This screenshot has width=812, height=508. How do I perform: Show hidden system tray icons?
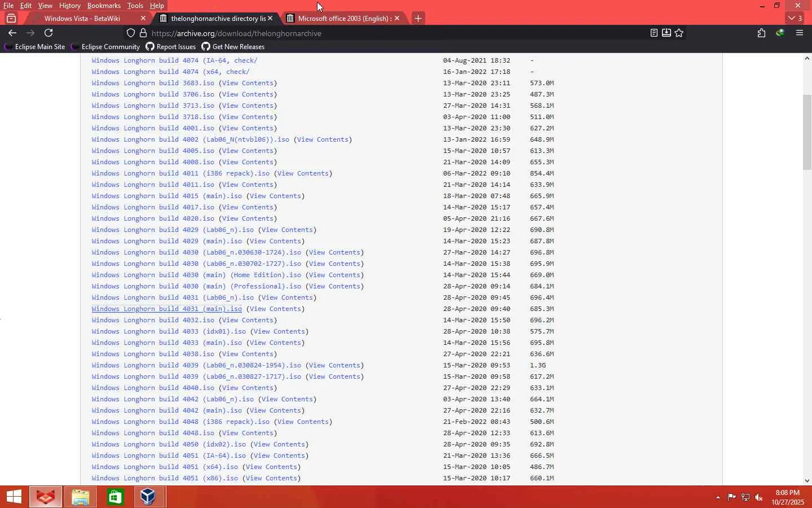coord(718,497)
